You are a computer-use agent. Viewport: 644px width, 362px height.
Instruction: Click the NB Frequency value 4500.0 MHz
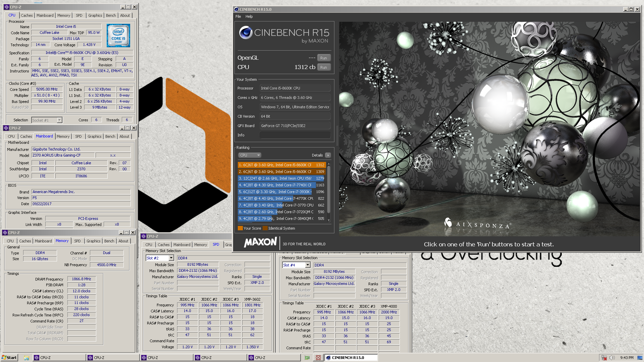(x=107, y=265)
